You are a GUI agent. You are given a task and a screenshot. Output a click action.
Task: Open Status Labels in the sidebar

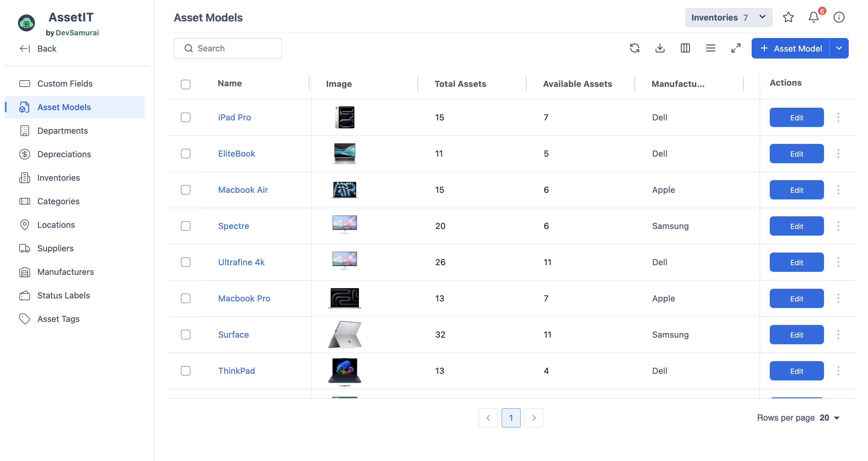tap(63, 295)
